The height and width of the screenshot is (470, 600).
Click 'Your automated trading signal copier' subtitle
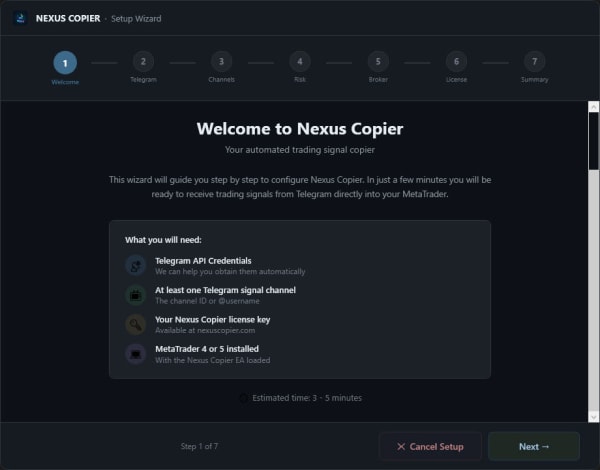[300, 150]
